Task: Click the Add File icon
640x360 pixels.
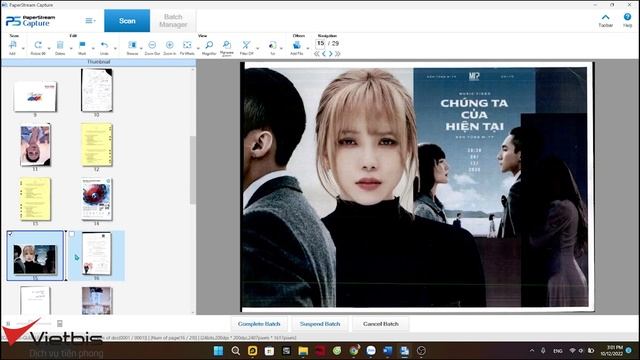Action: pyautogui.click(x=297, y=45)
